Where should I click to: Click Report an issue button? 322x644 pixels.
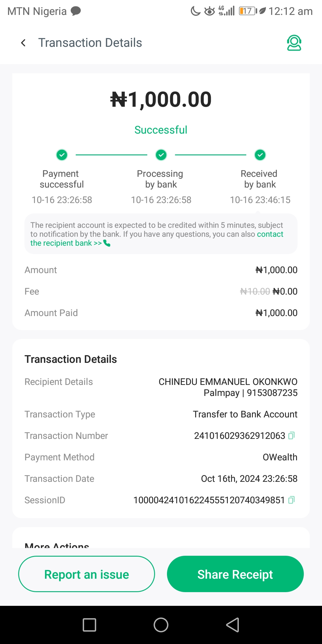tap(86, 574)
